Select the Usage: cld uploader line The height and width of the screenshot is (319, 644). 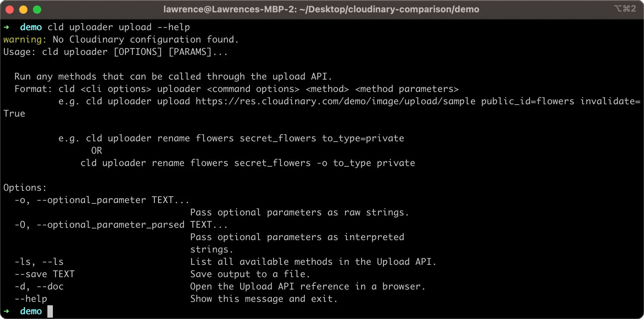[115, 52]
